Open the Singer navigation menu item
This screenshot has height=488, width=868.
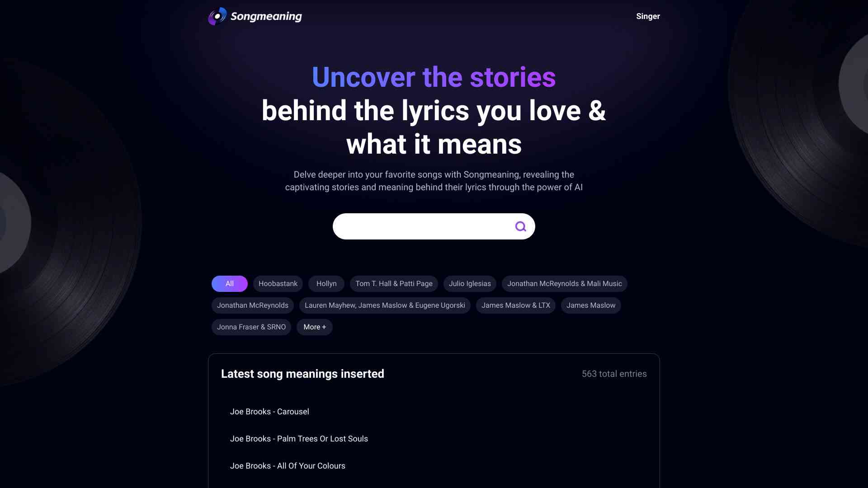point(648,16)
